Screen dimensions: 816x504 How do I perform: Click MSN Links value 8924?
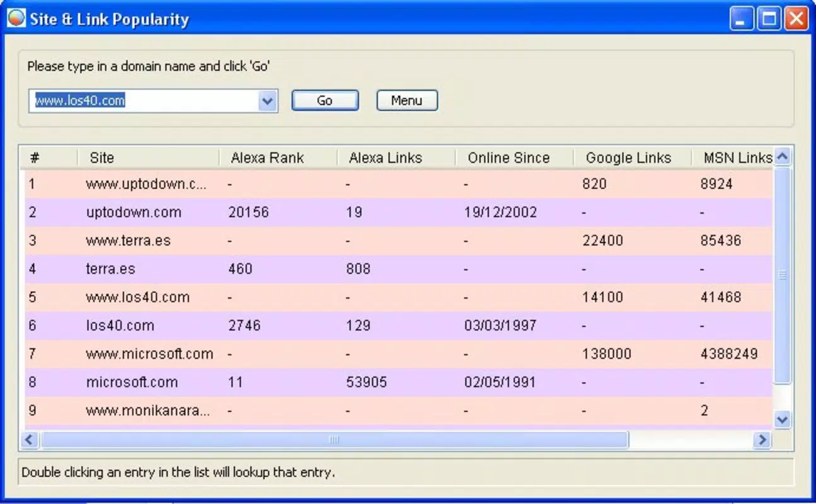(x=716, y=184)
